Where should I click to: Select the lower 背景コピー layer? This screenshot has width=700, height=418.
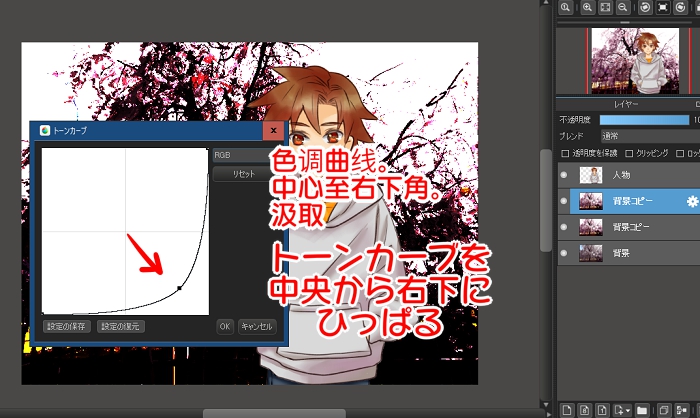tap(629, 227)
